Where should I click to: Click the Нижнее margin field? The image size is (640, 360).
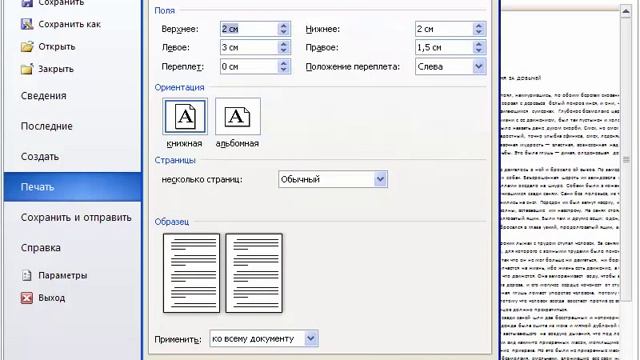tap(444, 29)
